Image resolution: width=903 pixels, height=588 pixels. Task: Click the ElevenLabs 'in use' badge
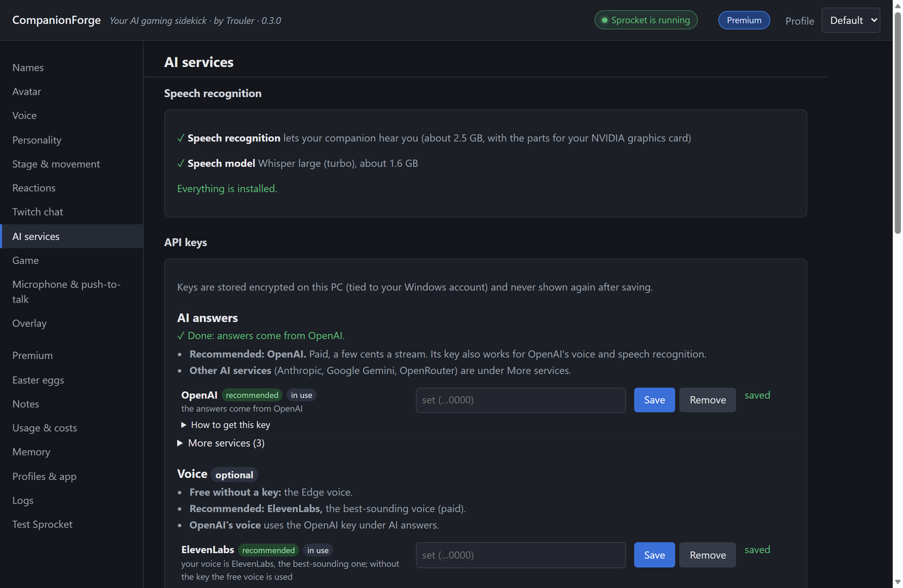pos(318,550)
